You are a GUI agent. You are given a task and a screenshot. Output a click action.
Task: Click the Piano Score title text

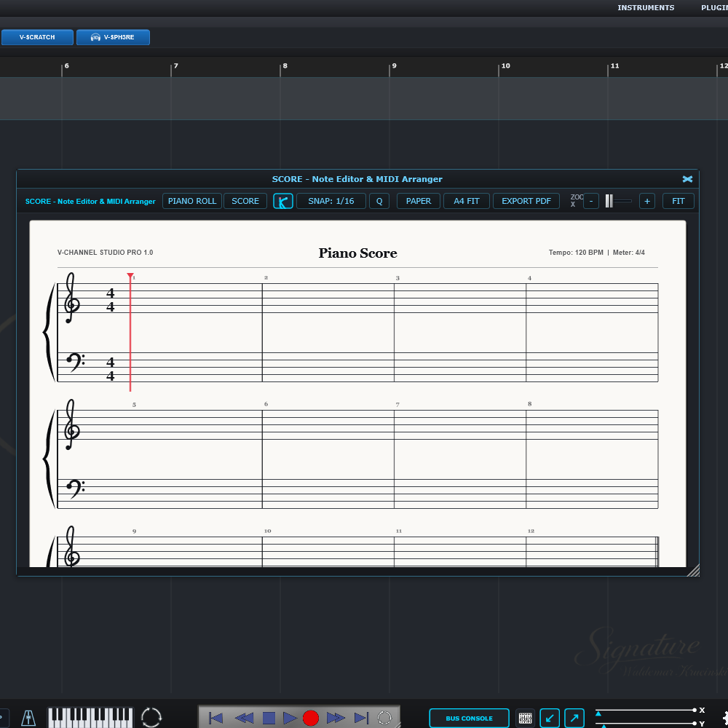(x=357, y=253)
